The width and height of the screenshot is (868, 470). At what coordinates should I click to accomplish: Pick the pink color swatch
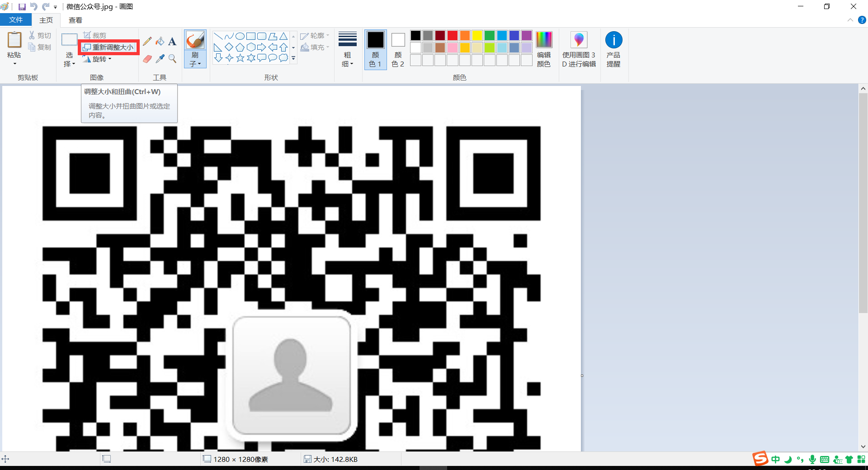click(453, 47)
